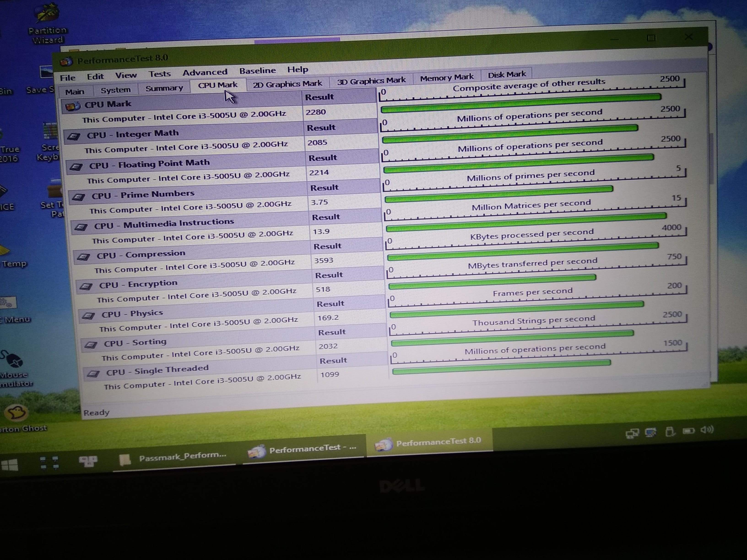Click the Compression result 3593
Screen dimensions: 747x560
click(x=324, y=260)
